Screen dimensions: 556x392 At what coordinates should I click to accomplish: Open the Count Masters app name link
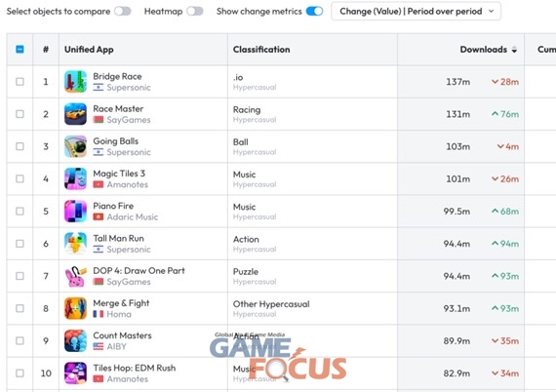point(122,335)
